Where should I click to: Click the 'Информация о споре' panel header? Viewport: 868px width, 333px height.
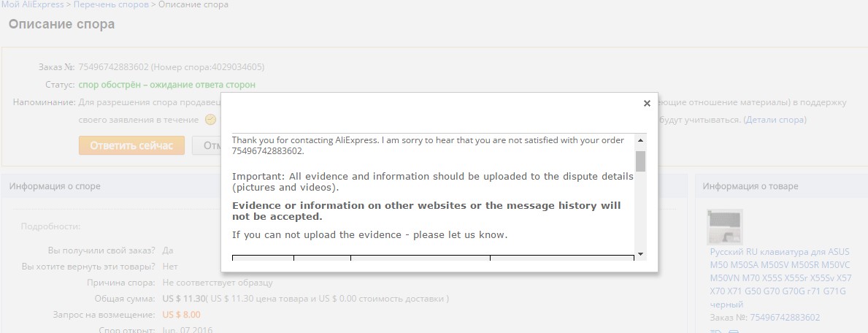pos(55,186)
